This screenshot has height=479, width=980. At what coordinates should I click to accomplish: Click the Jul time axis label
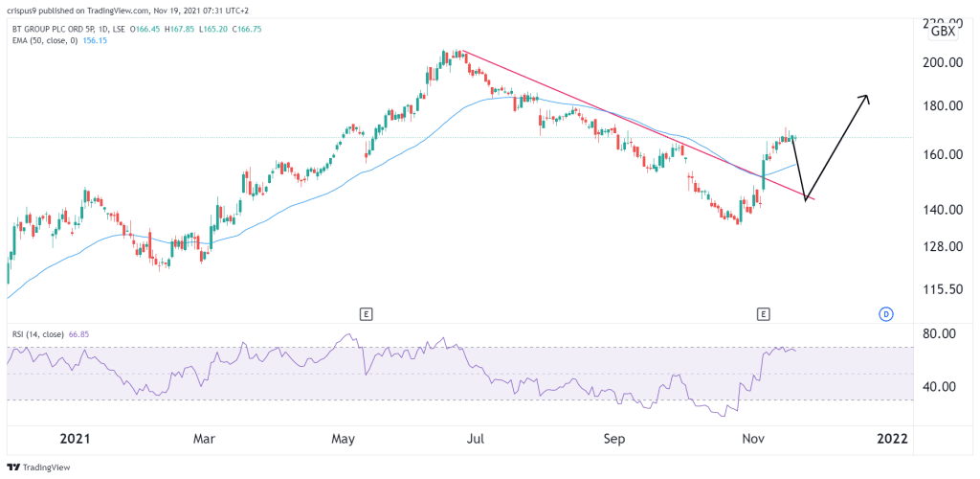(477, 439)
